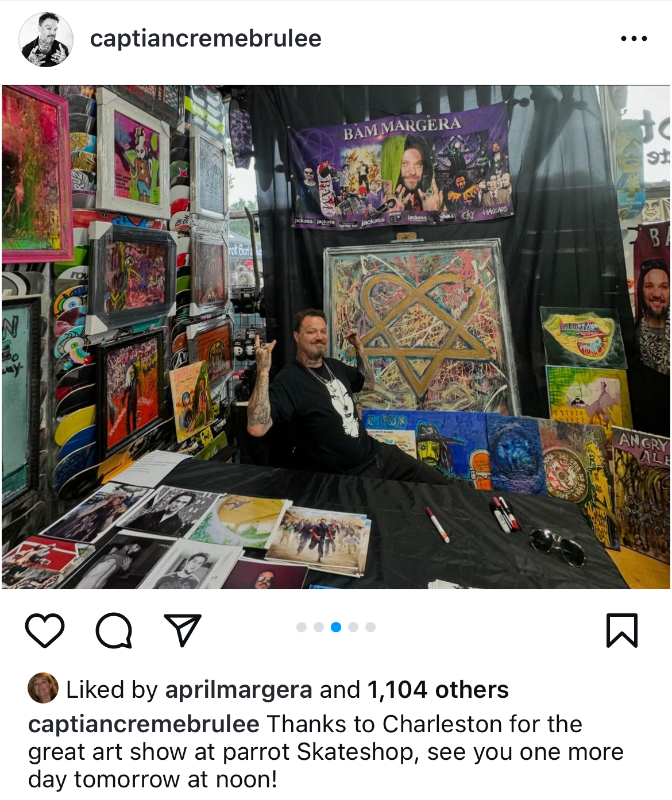Tap the caption text about Charleston art show

click(326, 752)
